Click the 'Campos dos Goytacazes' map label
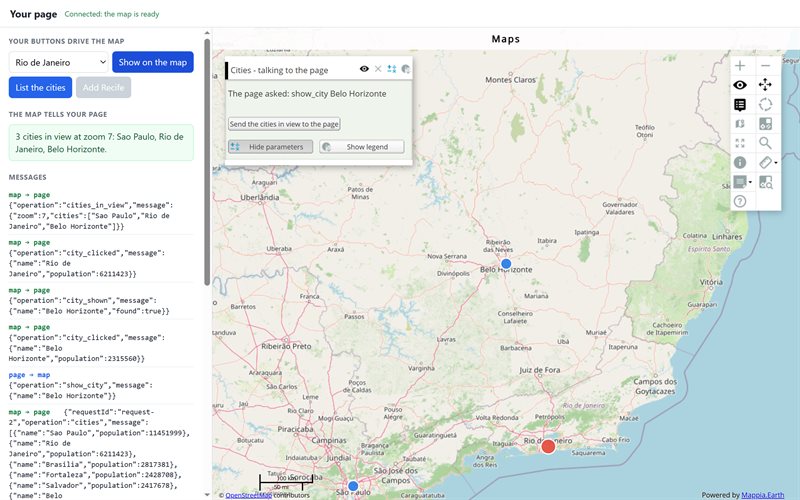 (655, 386)
